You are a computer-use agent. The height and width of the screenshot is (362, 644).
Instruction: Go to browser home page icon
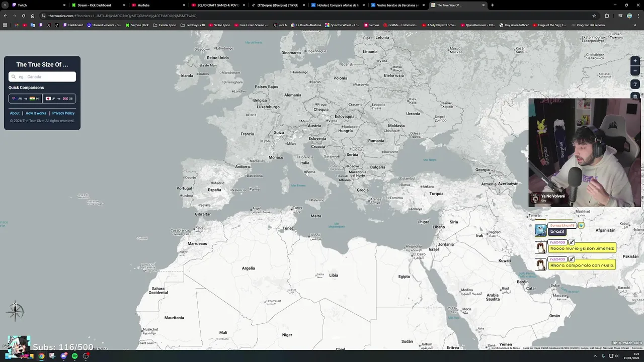[33, 16]
